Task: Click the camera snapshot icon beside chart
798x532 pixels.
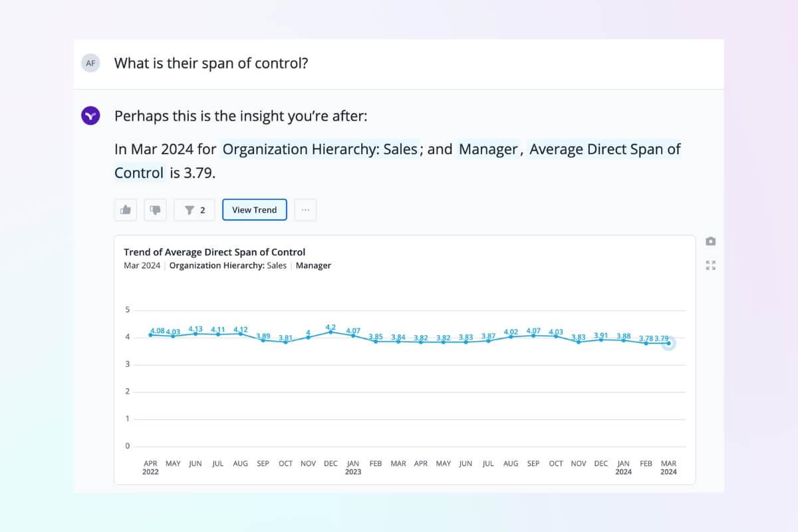Action: [711, 241]
